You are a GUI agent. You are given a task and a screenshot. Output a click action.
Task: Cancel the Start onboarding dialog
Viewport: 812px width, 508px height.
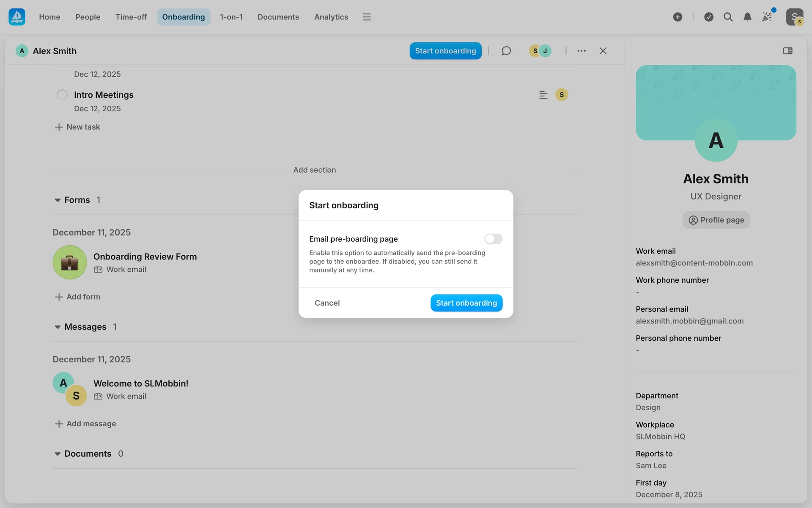327,303
